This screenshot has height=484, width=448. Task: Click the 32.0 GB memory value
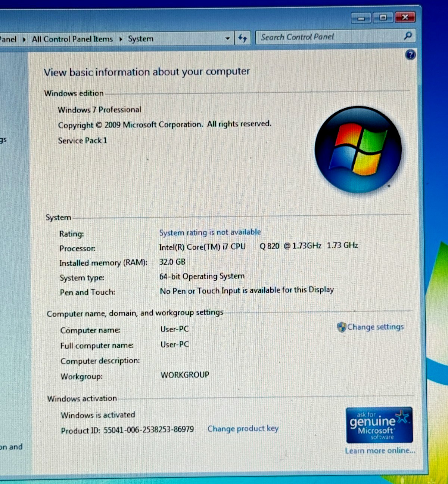[172, 262]
